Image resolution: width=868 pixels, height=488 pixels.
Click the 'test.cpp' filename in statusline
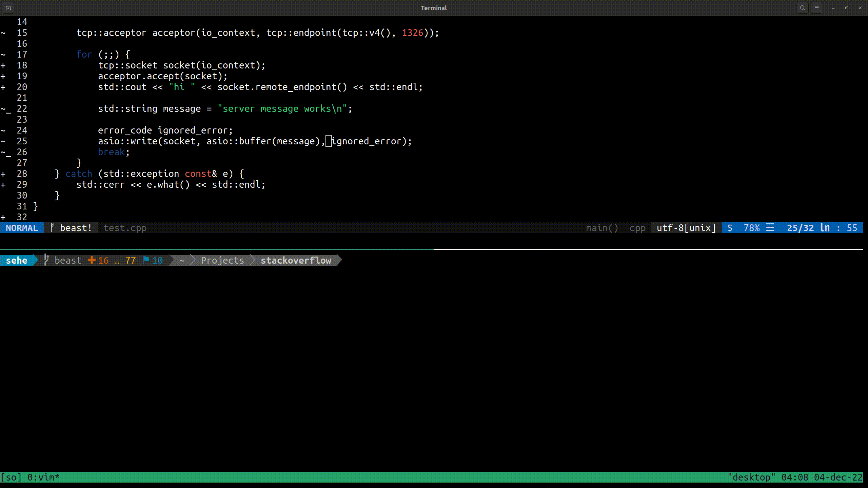coord(125,228)
